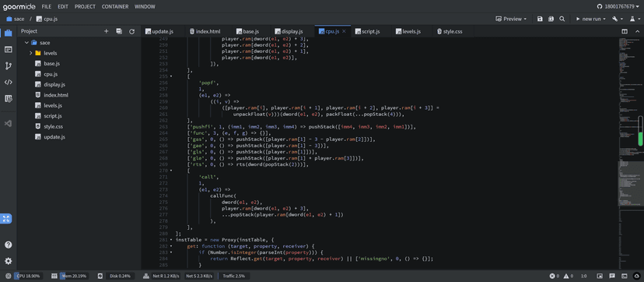Click the code brackets sidebar icon
The image size is (644, 282).
point(9,83)
